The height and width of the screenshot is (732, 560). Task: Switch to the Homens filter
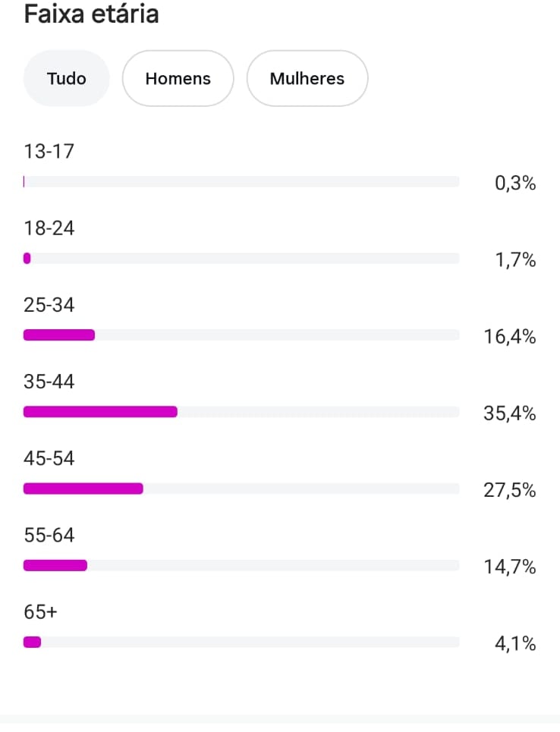[178, 79]
